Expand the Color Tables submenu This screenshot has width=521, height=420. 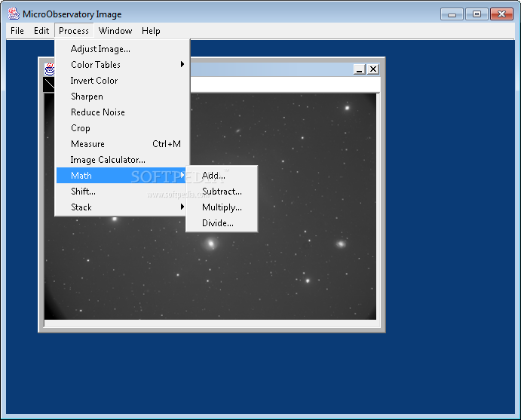(x=121, y=65)
